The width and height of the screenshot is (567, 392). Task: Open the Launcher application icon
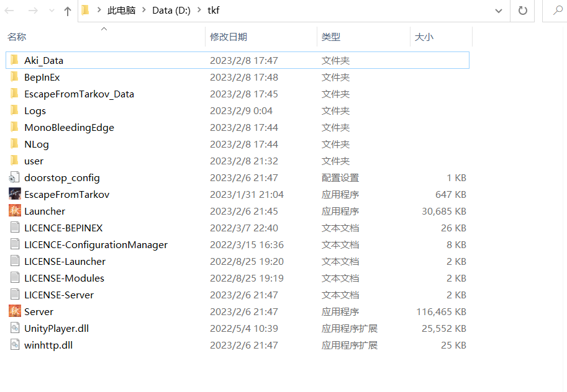pyautogui.click(x=15, y=211)
